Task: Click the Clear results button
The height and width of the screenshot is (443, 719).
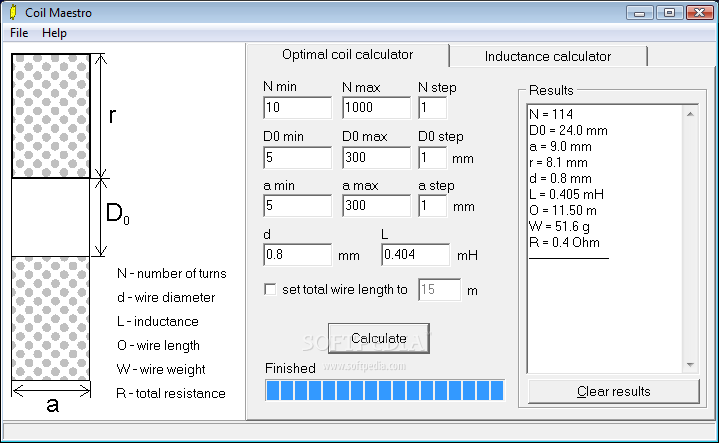Action: 614,392
